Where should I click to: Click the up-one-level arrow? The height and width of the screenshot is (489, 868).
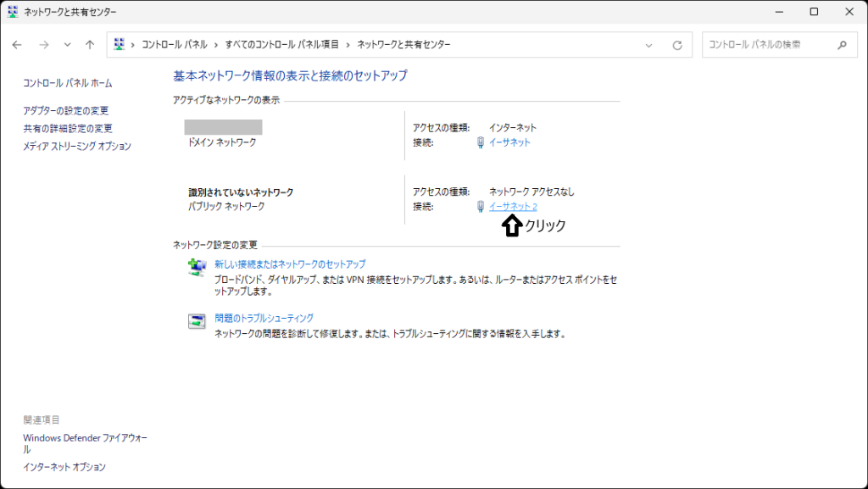point(90,45)
